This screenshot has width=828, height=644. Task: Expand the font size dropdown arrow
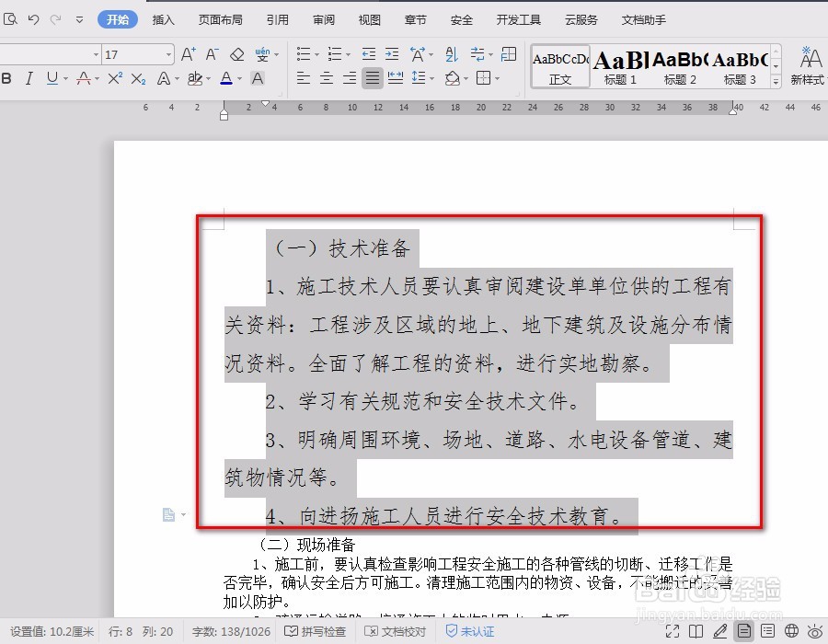click(x=169, y=54)
